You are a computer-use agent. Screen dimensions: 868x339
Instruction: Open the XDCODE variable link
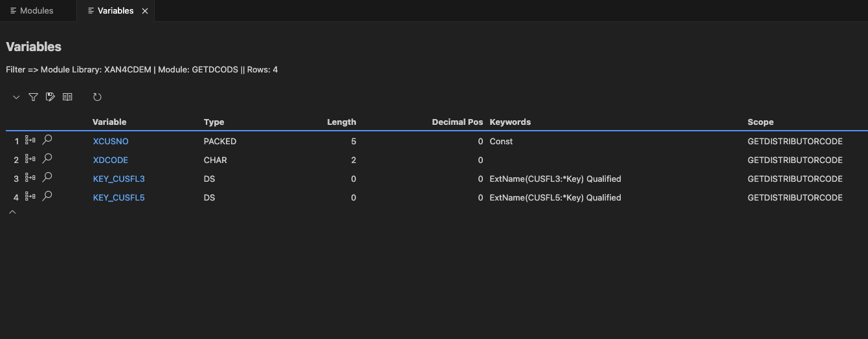click(110, 160)
